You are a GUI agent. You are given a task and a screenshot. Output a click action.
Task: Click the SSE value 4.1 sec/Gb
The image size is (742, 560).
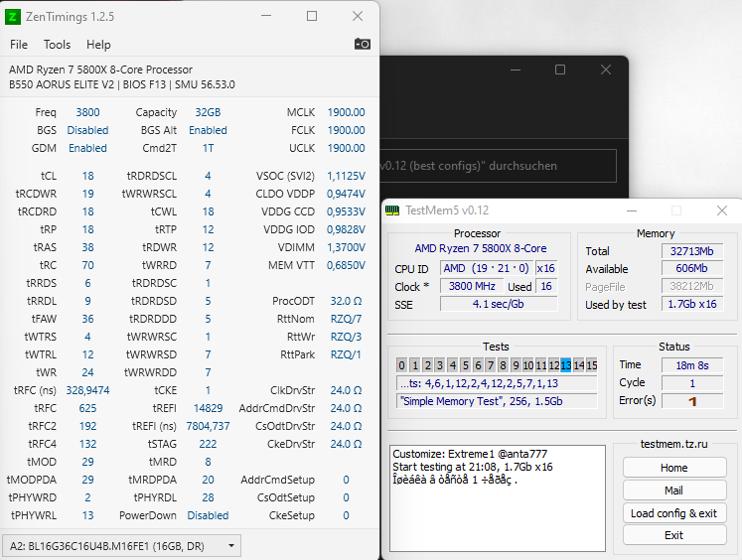499,304
